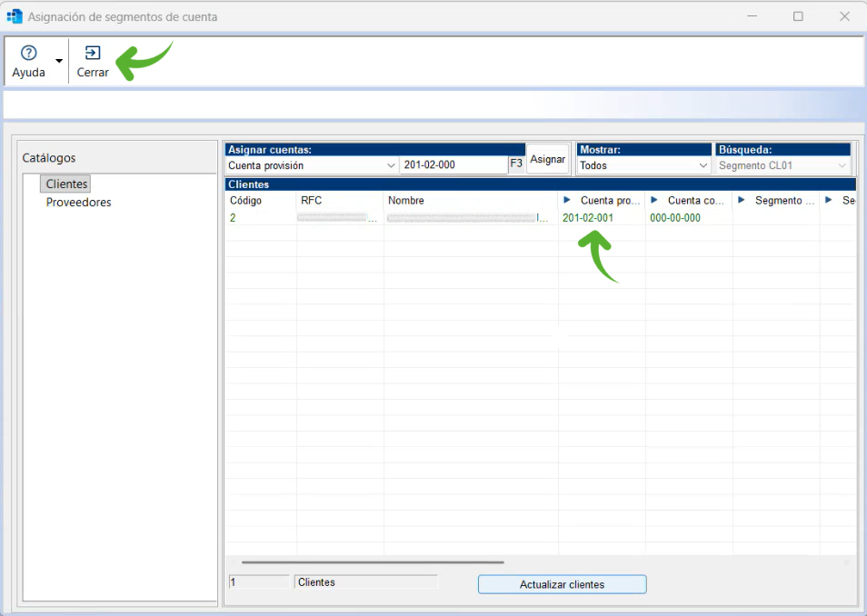Image resolution: width=867 pixels, height=616 pixels.
Task: Click the Actualizar clientes button
Action: click(562, 584)
